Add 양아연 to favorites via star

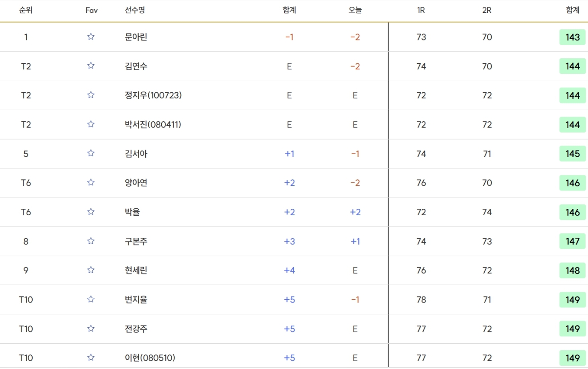point(91,183)
